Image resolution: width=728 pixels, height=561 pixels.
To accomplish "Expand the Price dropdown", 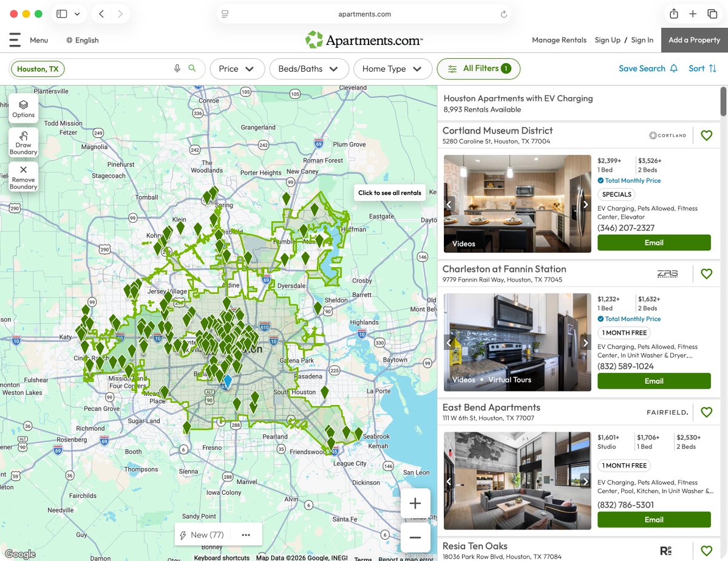I will tap(237, 69).
